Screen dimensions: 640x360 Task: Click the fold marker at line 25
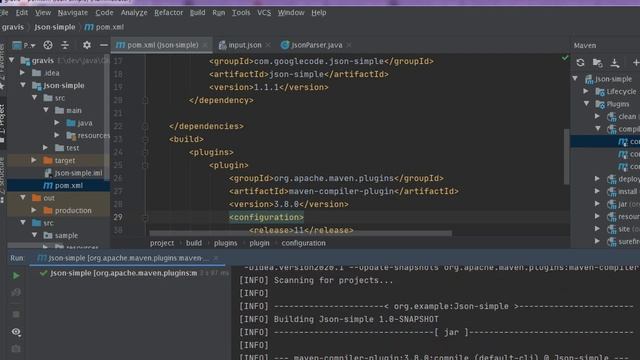145,165
